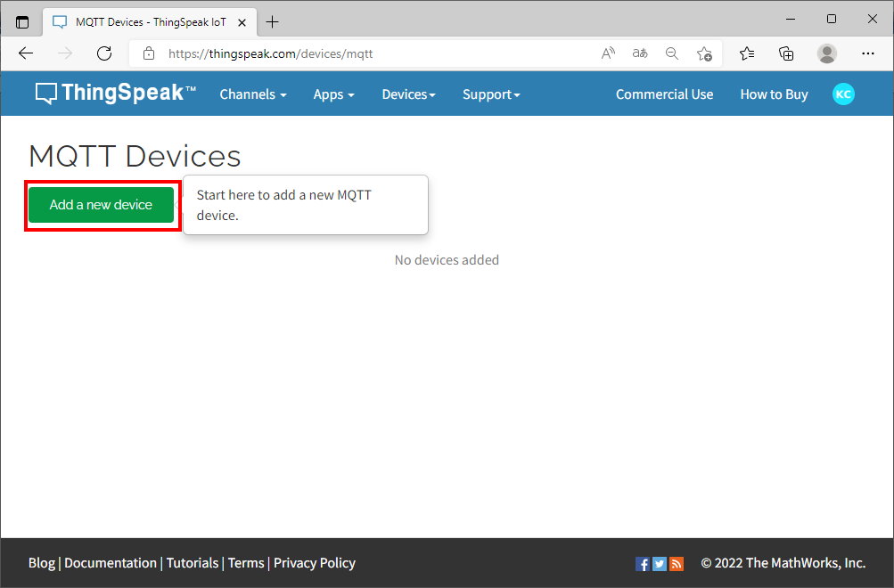The image size is (894, 588).
Task: Click the No devices added text
Action: pyautogui.click(x=447, y=260)
